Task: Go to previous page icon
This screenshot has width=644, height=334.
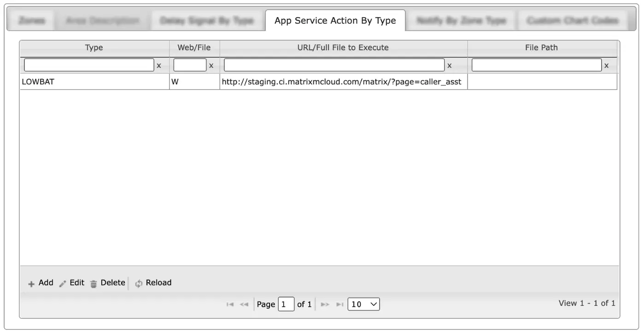Action: 244,304
